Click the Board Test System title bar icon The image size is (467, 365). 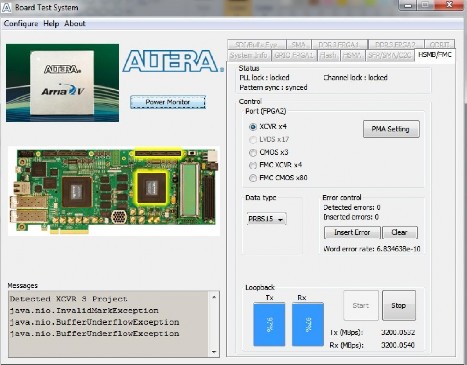click(6, 7)
